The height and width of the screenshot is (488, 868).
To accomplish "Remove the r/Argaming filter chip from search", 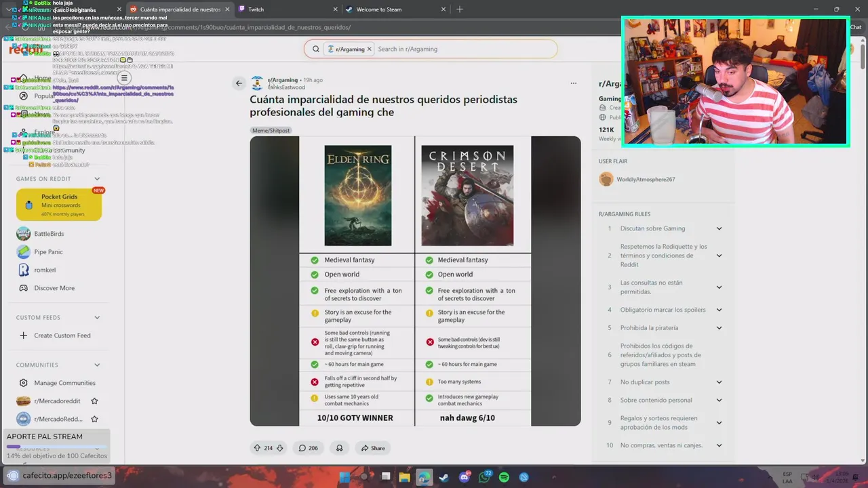I will click(x=370, y=49).
